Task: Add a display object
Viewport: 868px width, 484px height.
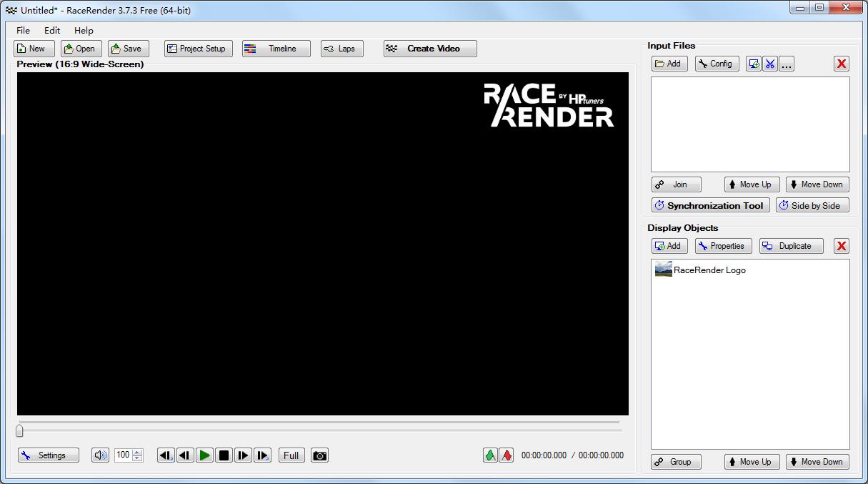Action: point(669,246)
